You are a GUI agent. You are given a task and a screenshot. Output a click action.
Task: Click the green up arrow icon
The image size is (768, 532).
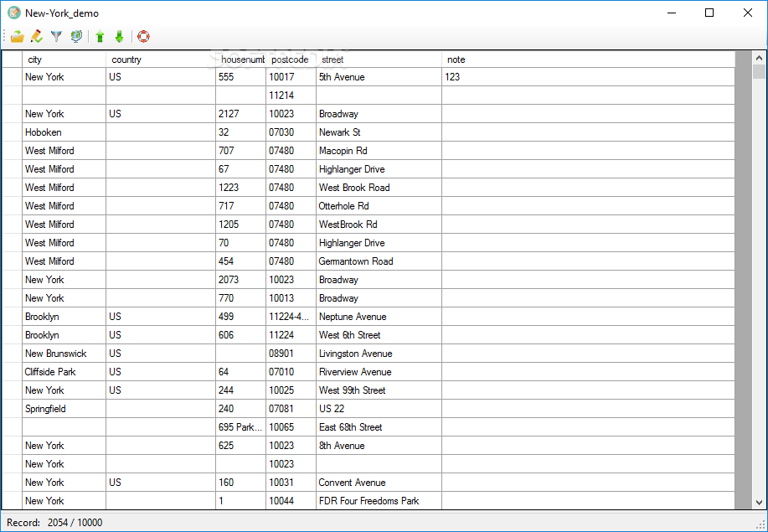coord(100,36)
